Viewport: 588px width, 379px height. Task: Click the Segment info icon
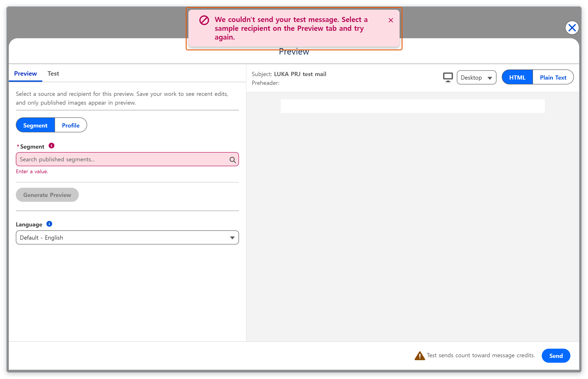point(51,146)
